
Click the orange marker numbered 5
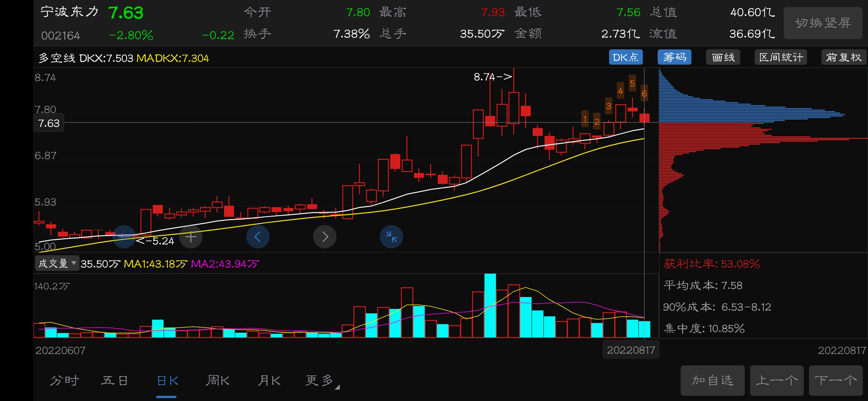click(632, 84)
